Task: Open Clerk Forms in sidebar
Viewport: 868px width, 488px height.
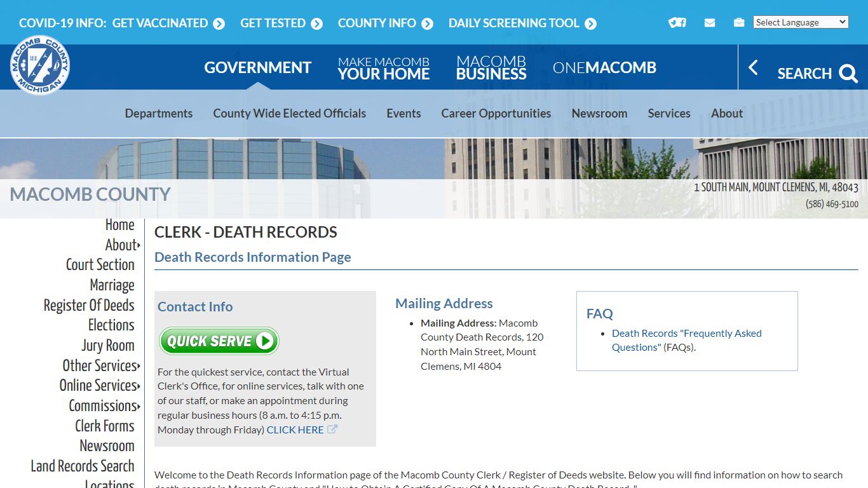Action: [105, 426]
